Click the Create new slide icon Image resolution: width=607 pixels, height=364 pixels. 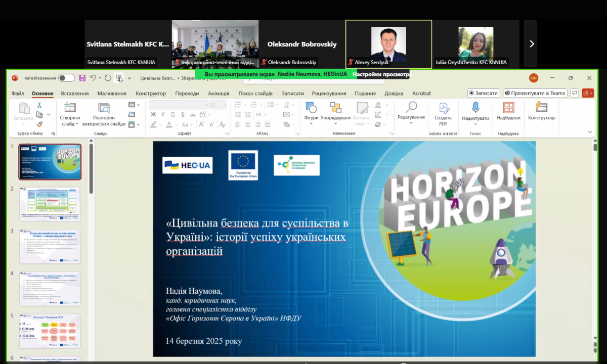tap(70, 108)
